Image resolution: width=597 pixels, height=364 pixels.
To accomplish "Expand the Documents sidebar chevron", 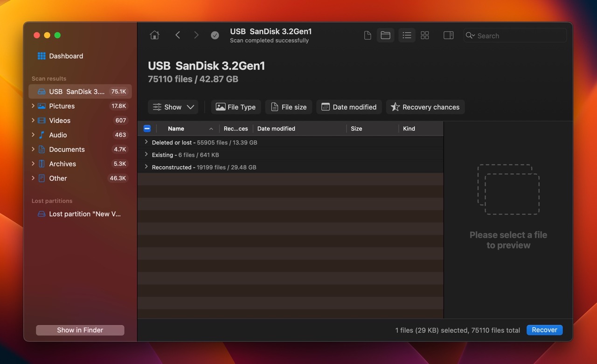I will tap(33, 149).
